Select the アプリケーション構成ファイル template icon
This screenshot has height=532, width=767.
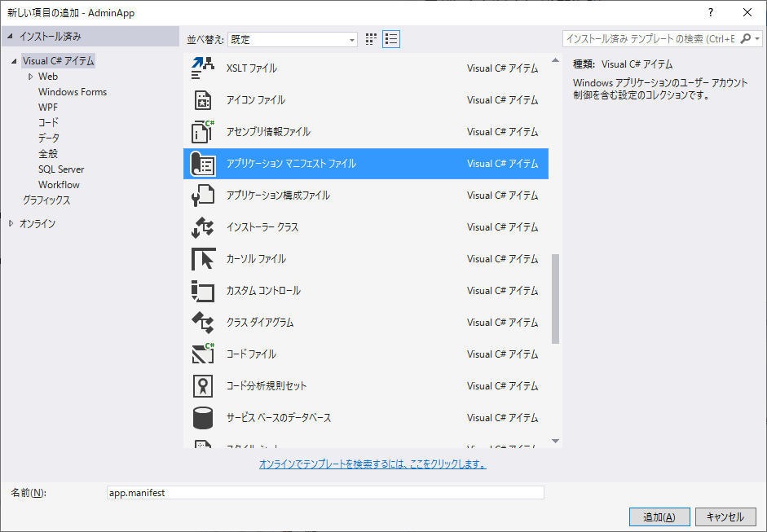pyautogui.click(x=201, y=195)
